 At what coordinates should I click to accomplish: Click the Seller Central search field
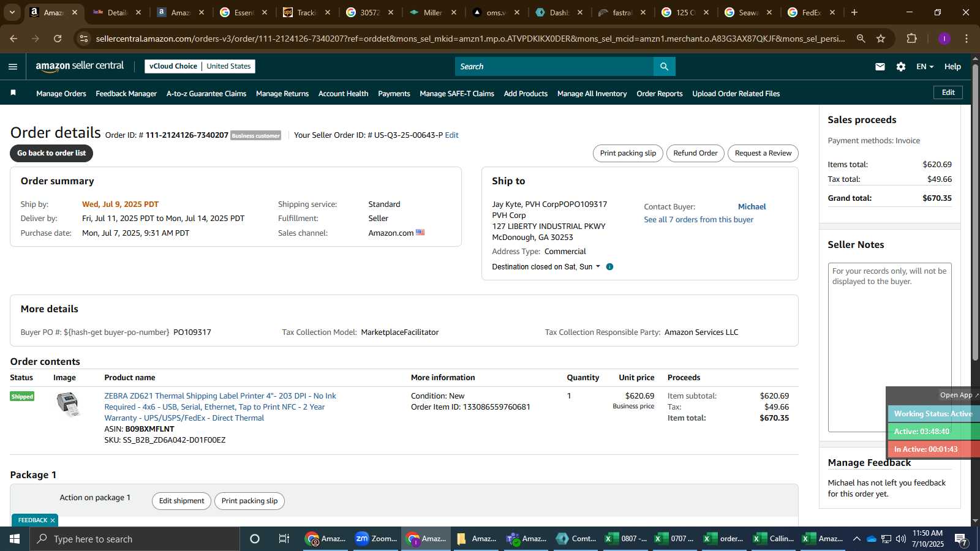click(x=554, y=66)
